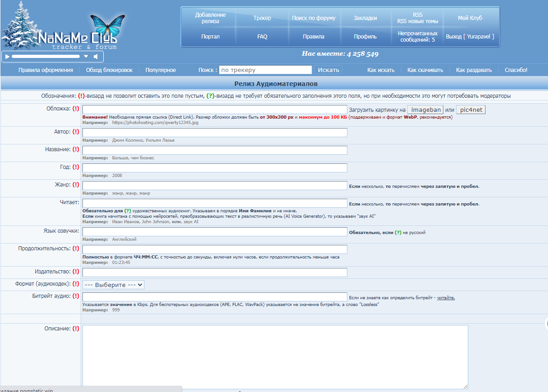This screenshot has height=392, width=548.
Task: Open the audio player dropdown arrow
Action: (x=86, y=57)
